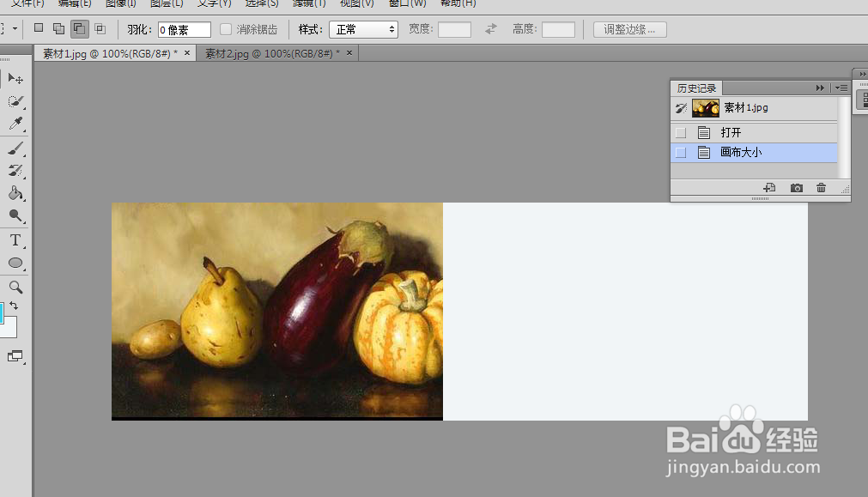This screenshot has height=497, width=868.
Task: Open the cyan foreground color swatch
Action: click(x=2, y=312)
